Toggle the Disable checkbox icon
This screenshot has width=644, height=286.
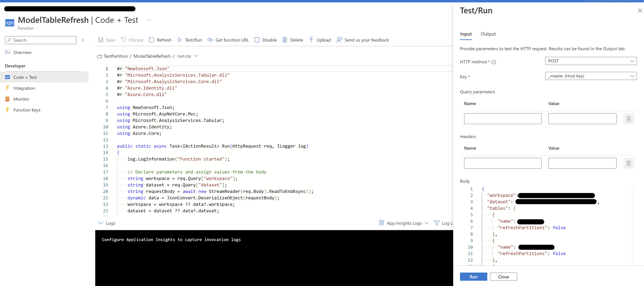(257, 40)
